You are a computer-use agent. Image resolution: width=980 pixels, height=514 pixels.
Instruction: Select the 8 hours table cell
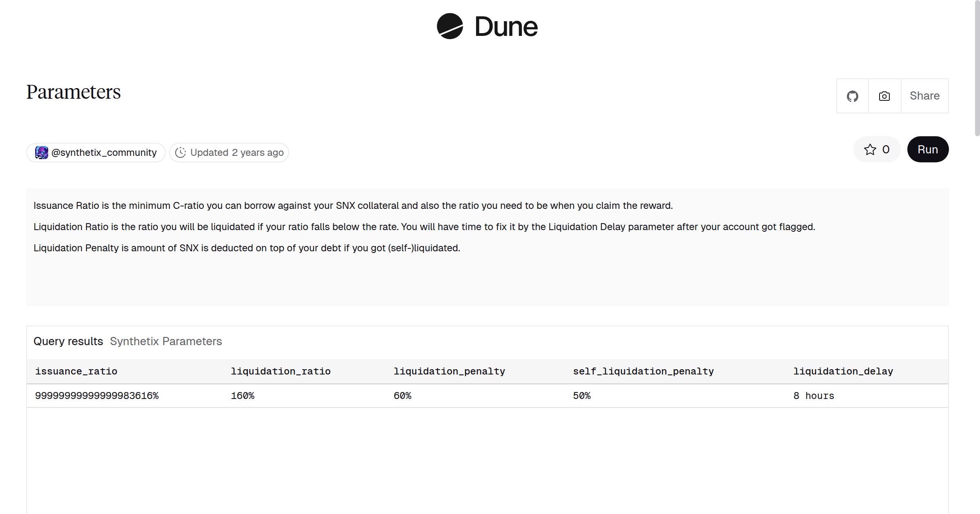(x=813, y=396)
